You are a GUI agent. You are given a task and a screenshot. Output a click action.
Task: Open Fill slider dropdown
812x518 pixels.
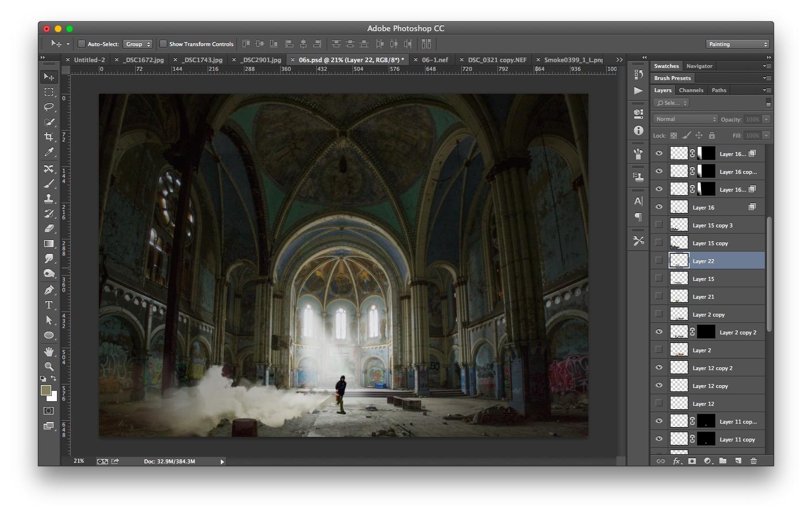(766, 135)
